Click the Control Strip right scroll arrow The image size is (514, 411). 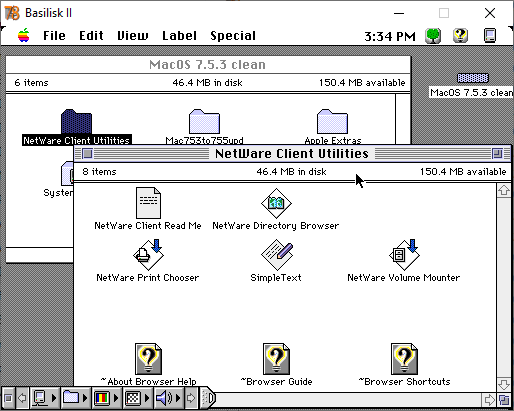(191, 398)
